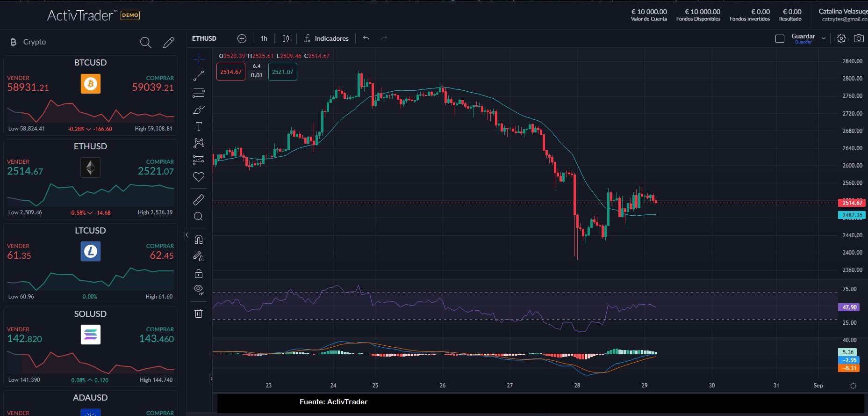Select the trend line drawing tool
Viewport: 868px width, 416px height.
199,76
